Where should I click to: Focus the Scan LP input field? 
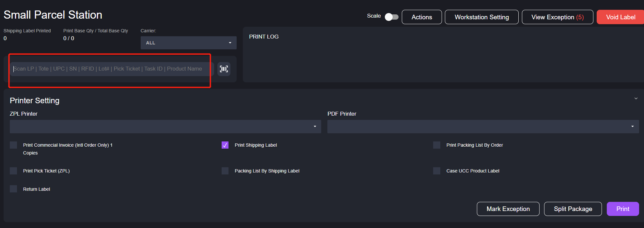(111, 69)
